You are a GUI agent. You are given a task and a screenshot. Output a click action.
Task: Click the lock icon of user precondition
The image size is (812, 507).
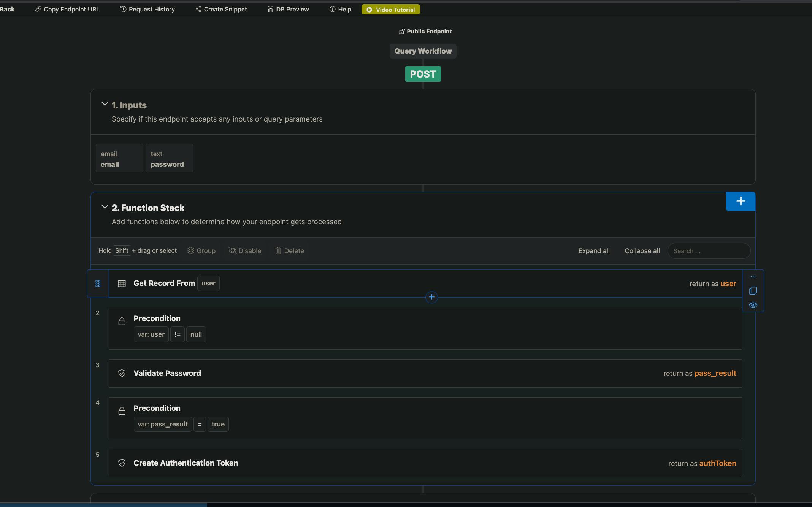coord(122,322)
